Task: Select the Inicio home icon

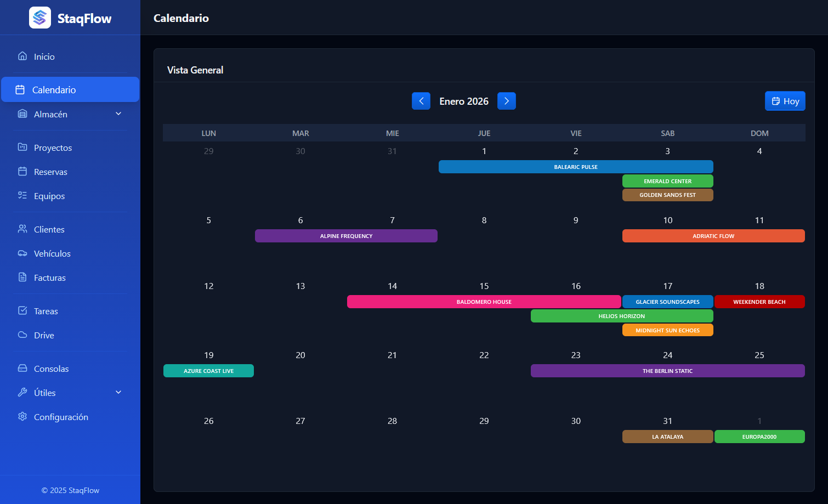Action: 22,56
